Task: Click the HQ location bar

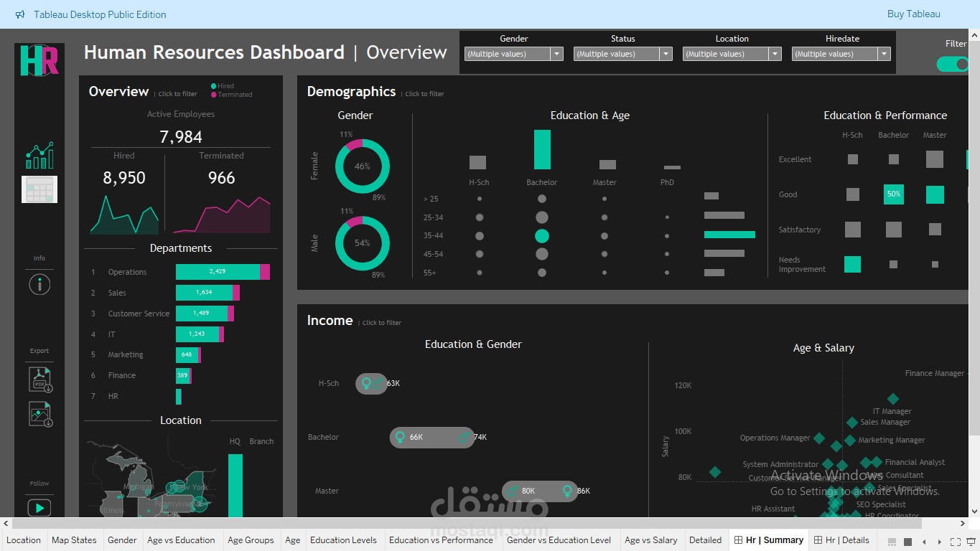Action: tap(235, 486)
